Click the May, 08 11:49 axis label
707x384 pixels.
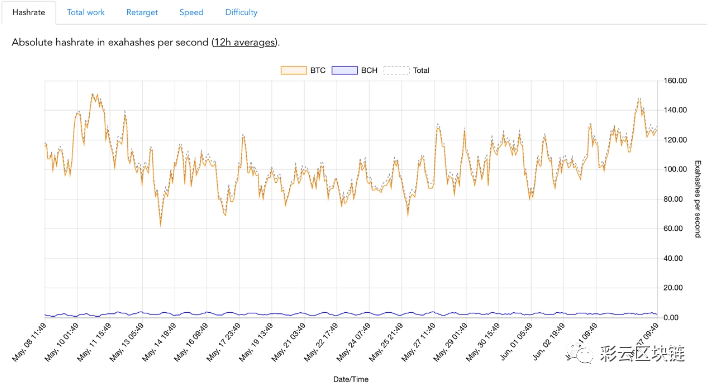click(x=28, y=343)
